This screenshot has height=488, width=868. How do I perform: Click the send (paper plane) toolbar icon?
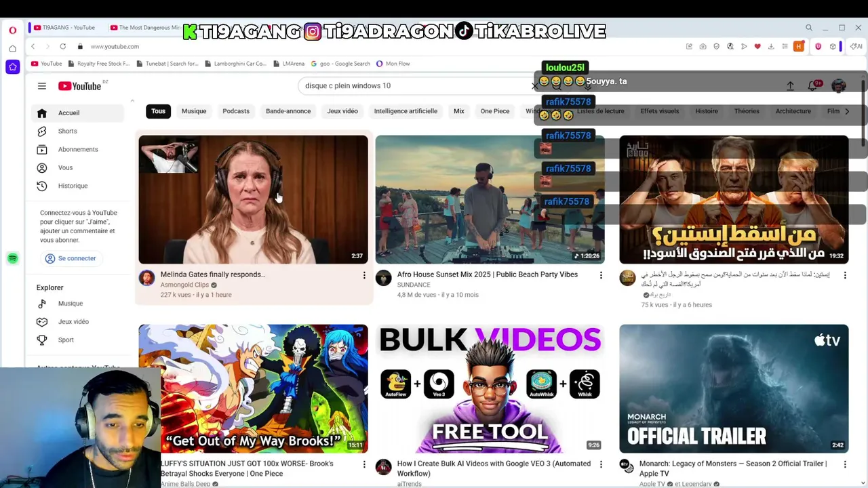[x=744, y=46]
